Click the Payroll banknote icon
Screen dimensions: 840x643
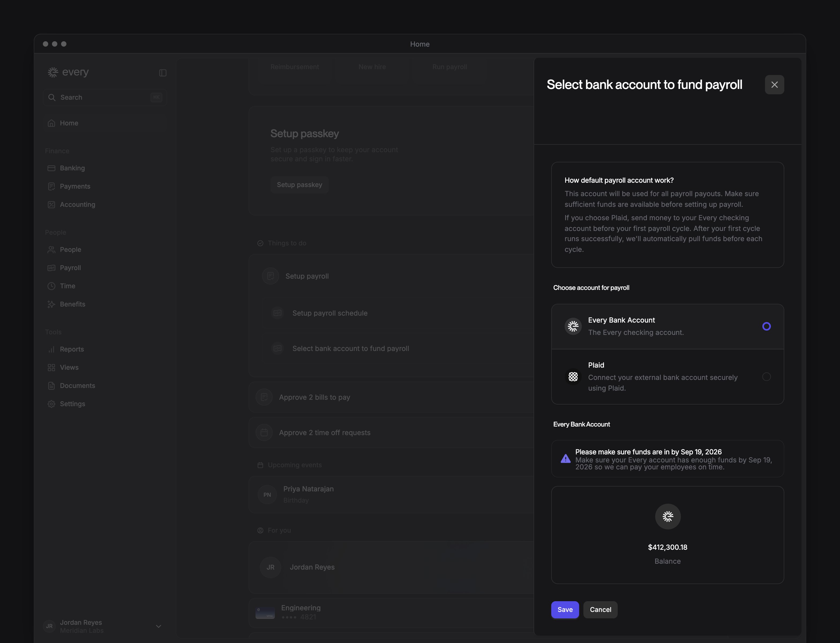tap(51, 268)
